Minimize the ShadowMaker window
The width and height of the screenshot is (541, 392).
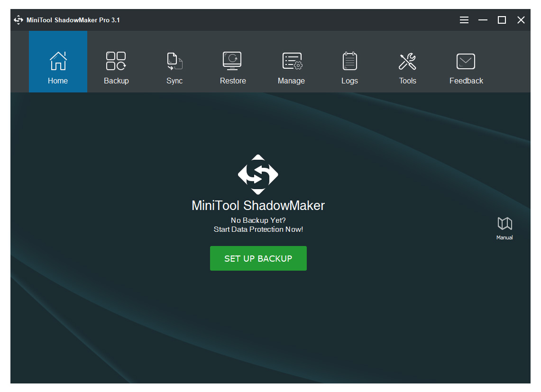[483, 20]
